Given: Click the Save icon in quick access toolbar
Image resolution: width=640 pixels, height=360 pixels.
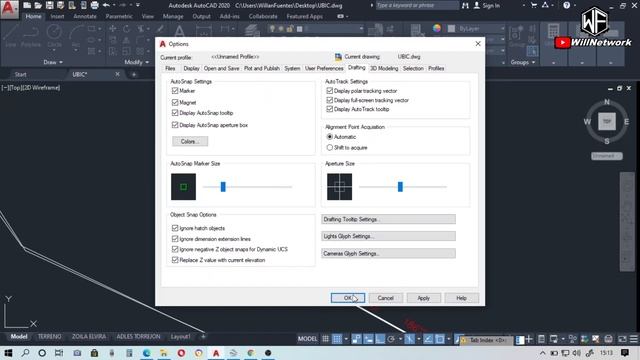Looking at the screenshot, I should tap(49, 5).
